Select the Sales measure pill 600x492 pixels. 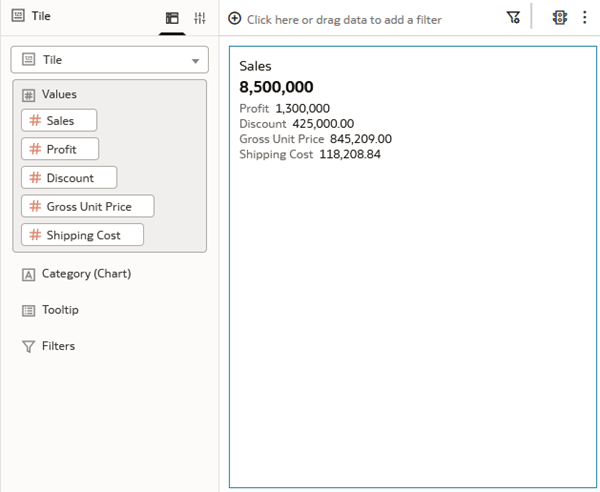59,121
